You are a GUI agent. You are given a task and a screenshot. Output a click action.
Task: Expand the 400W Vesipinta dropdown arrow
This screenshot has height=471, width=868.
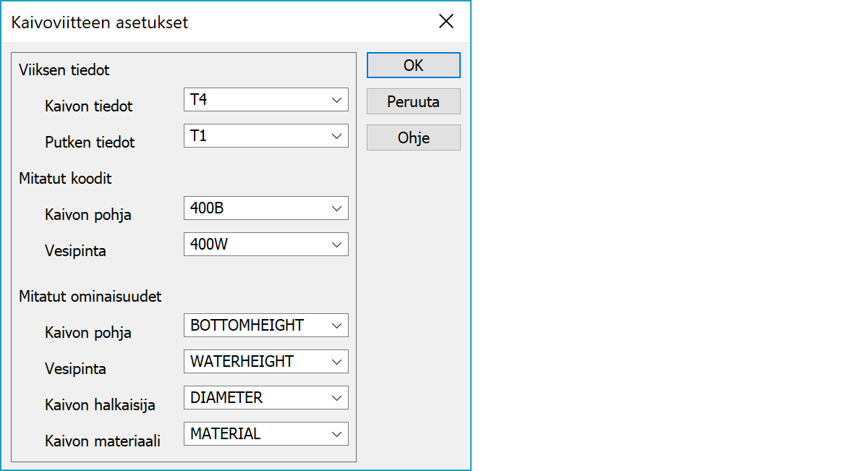pyautogui.click(x=336, y=245)
